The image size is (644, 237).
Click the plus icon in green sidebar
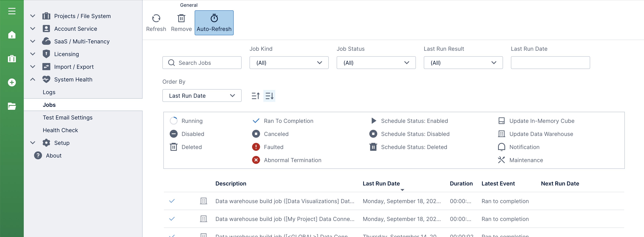[11, 82]
